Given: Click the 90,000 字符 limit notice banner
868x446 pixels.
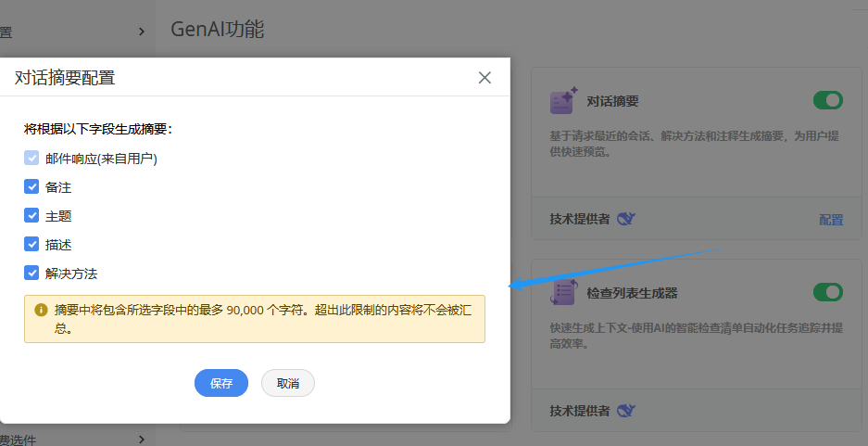Looking at the screenshot, I should (255, 319).
